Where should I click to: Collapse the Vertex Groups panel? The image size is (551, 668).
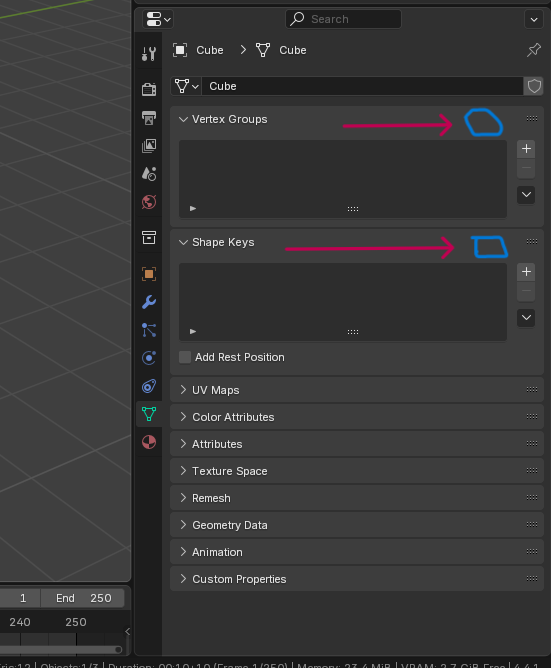tap(183, 119)
